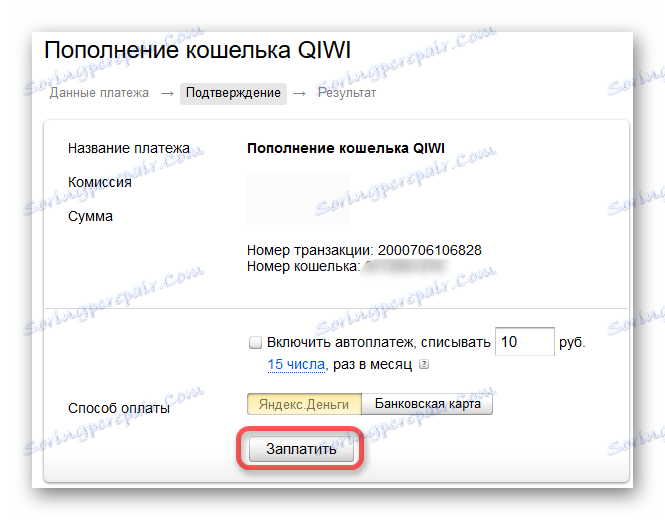Viewport: 665px width, 520px height.
Task: Click the Заплатить button
Action: (301, 449)
